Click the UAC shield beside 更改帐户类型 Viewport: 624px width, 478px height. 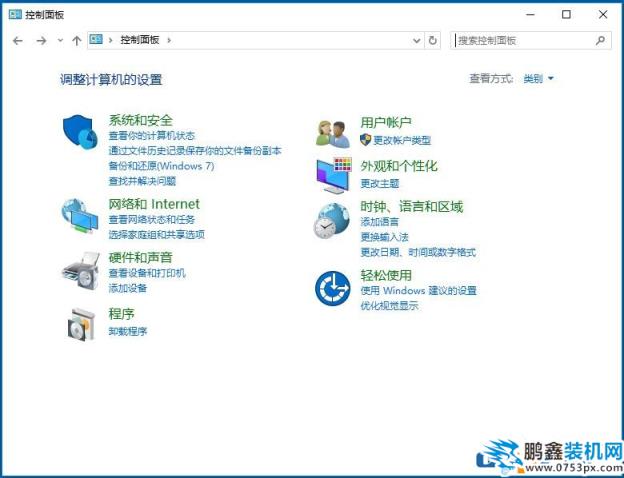[365, 139]
